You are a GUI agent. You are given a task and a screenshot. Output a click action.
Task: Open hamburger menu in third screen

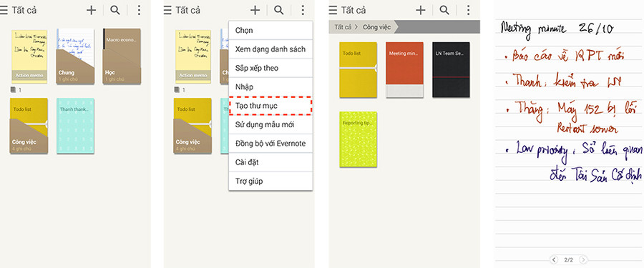pos(333,10)
